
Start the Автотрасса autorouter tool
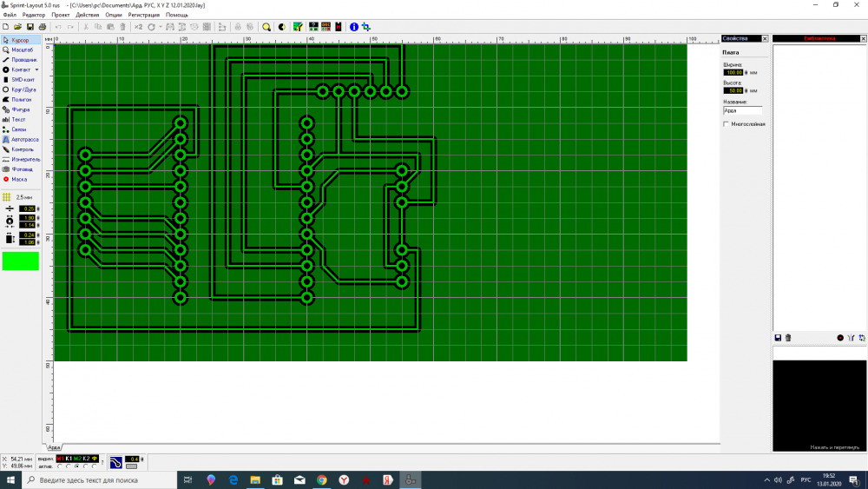[23, 139]
